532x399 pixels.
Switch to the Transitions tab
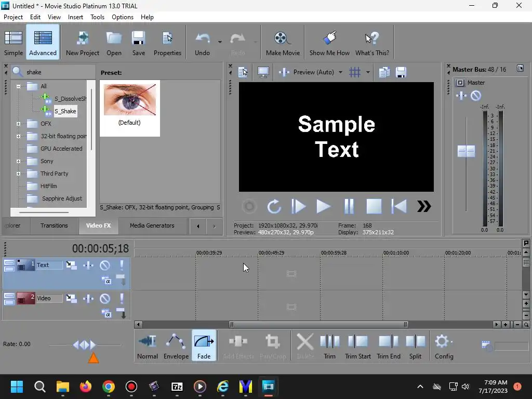tap(54, 225)
